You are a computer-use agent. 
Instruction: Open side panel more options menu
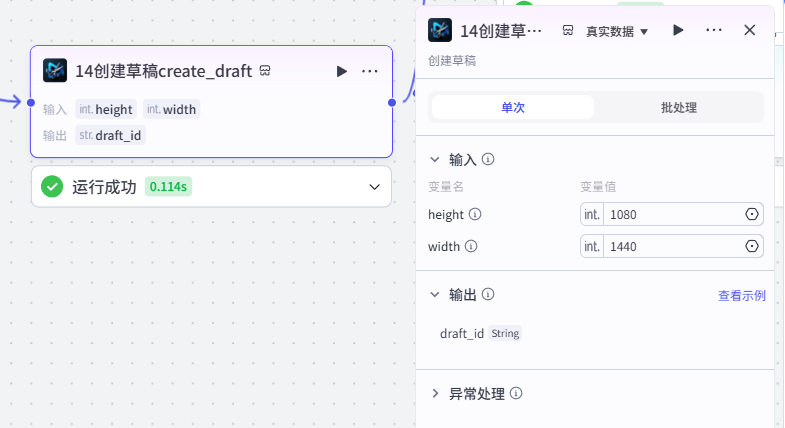click(713, 31)
